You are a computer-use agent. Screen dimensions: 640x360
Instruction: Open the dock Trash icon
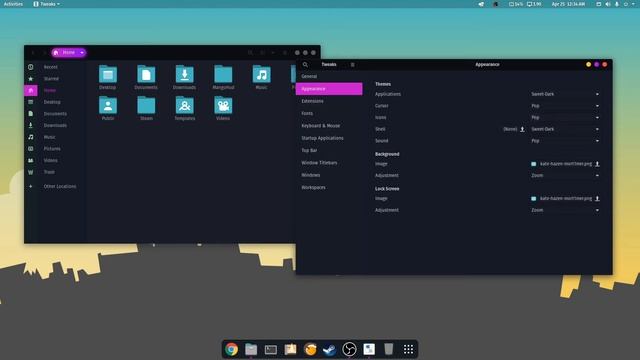point(389,349)
